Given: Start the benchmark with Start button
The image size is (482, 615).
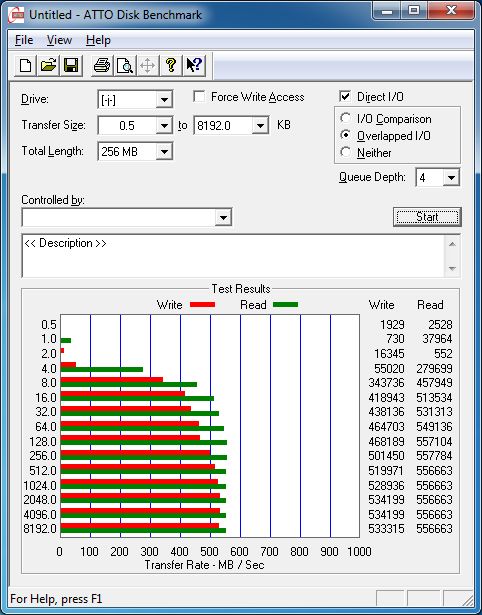Looking at the screenshot, I should tap(427, 217).
